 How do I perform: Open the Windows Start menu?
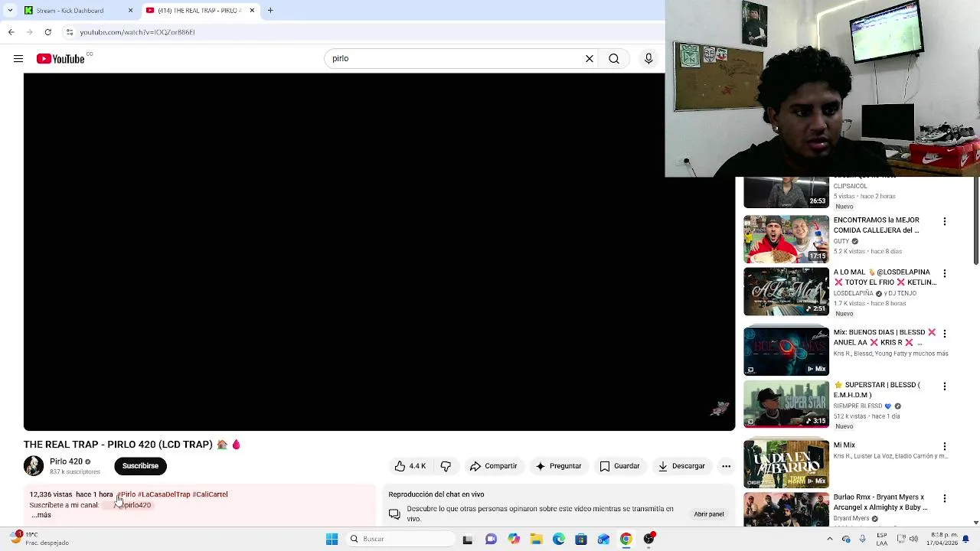pos(332,539)
